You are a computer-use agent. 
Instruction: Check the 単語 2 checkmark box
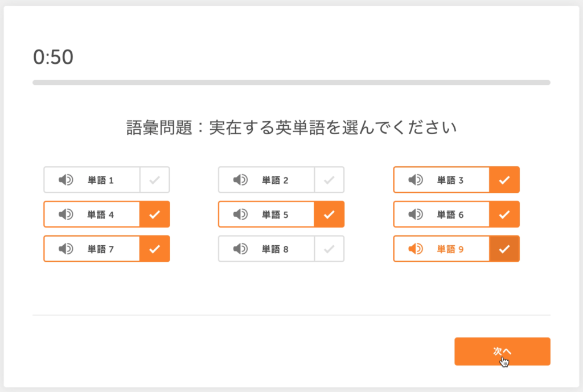pos(330,180)
